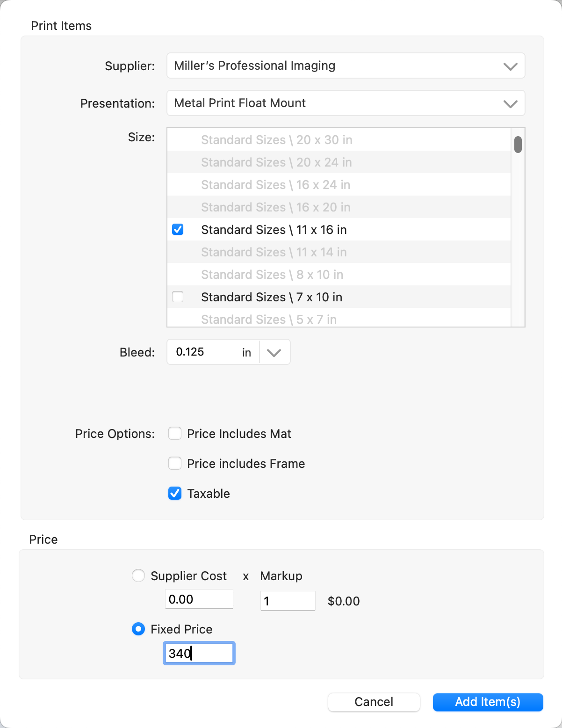Click the Add Item(s) button

coord(488,702)
